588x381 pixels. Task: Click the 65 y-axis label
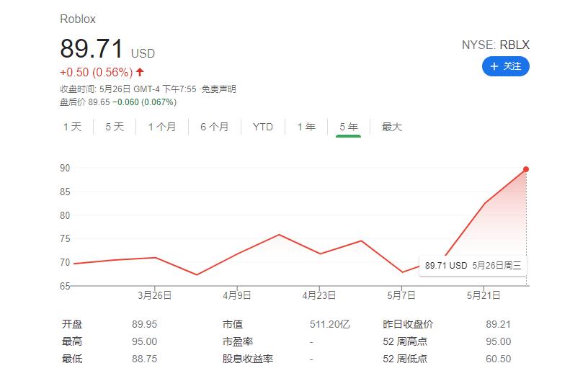(x=65, y=286)
